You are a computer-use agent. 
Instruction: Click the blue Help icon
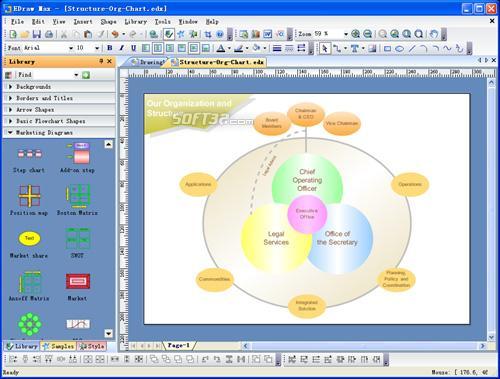pyautogui.click(x=220, y=34)
